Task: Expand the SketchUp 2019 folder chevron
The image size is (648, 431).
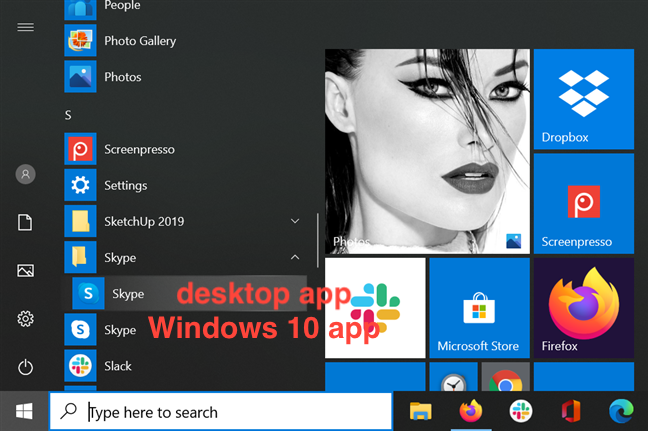Action: point(295,221)
